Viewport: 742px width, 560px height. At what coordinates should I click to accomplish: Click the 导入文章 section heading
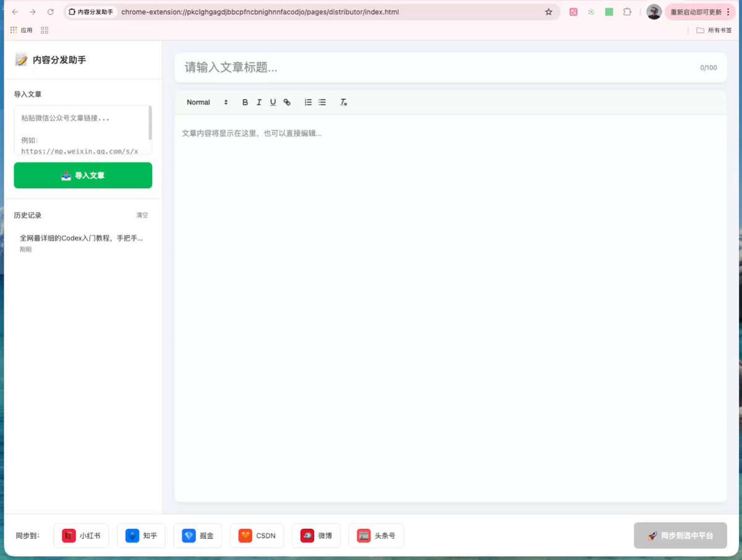pos(28,94)
